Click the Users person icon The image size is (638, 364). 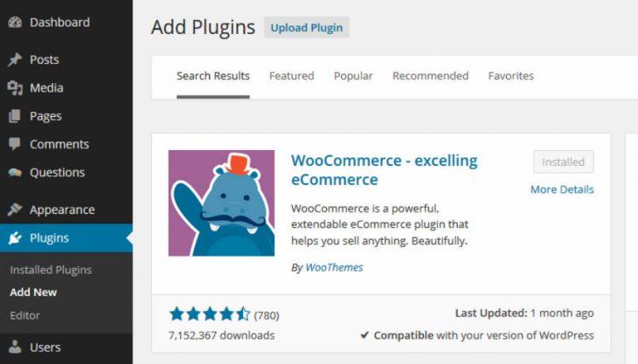15,347
